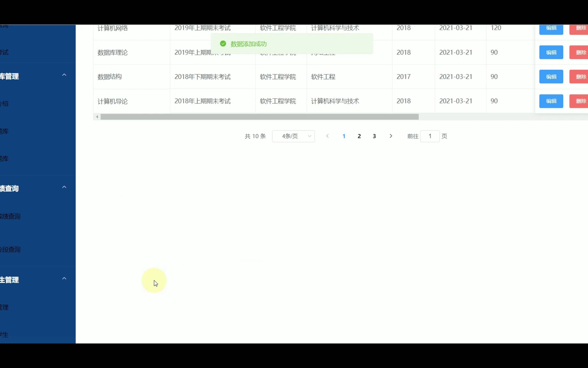
Task: Focus the 前往 page number input
Action: point(430,136)
